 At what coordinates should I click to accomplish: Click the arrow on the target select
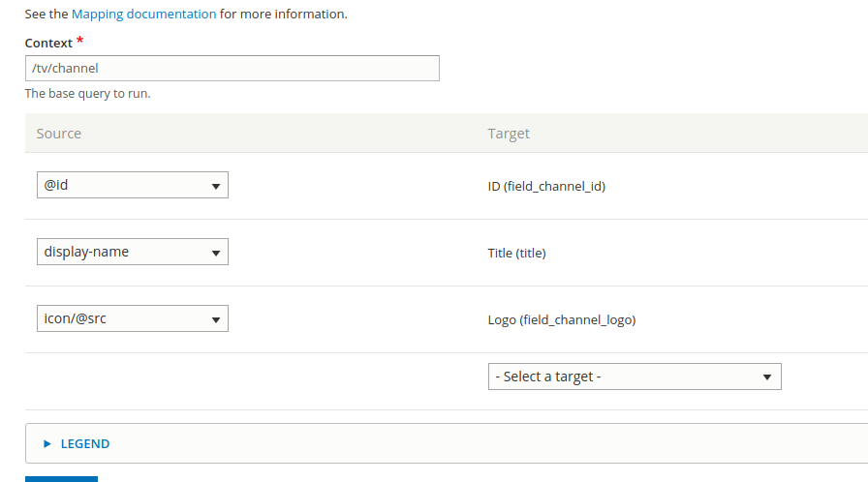point(767,377)
